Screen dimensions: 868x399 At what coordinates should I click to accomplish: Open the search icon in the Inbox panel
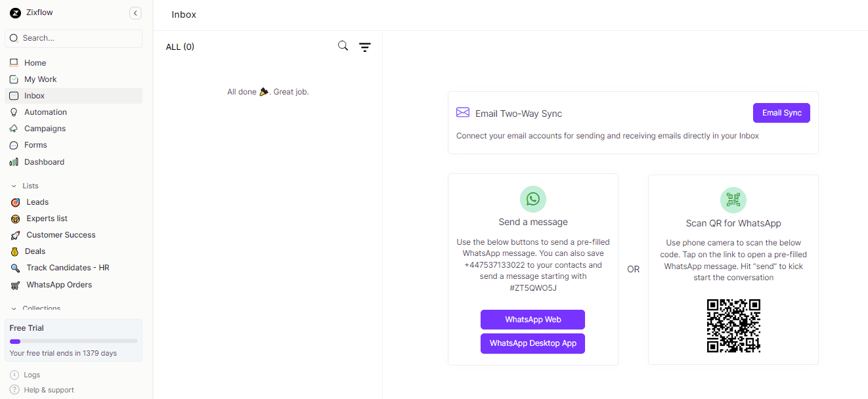coord(342,46)
